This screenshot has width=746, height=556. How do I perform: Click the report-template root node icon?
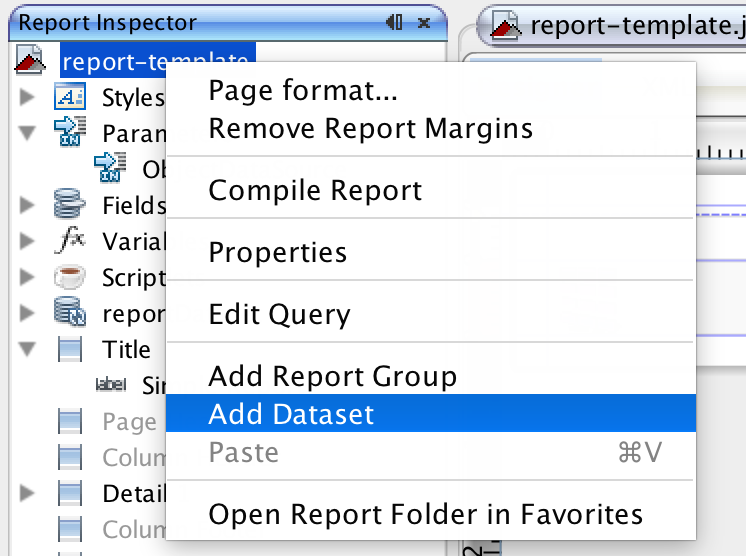pos(29,62)
